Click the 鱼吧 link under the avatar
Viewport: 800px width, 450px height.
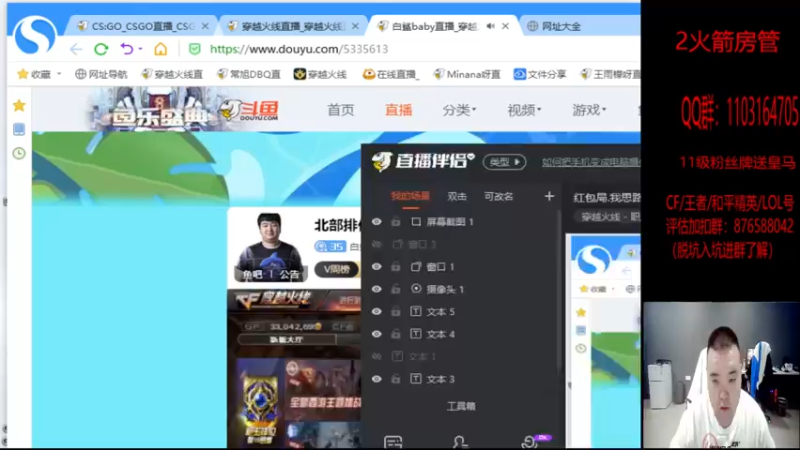coord(252,274)
